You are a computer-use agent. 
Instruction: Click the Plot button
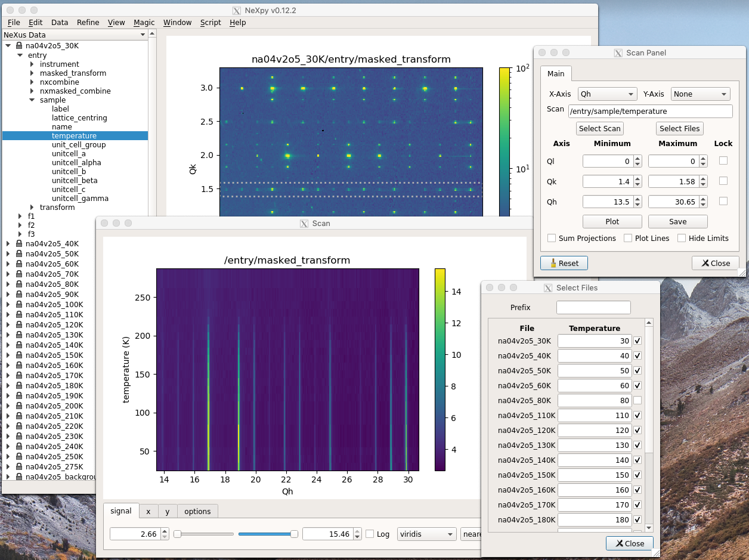[x=612, y=221]
